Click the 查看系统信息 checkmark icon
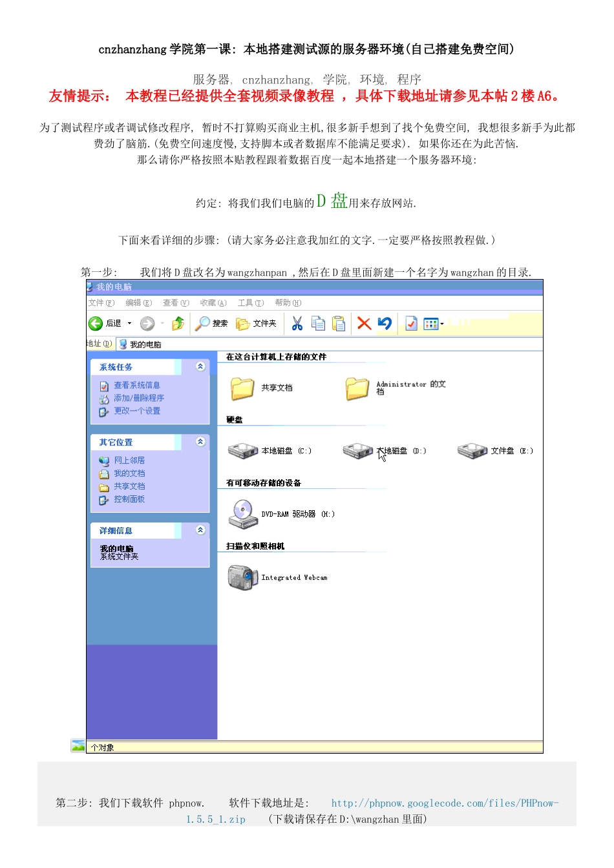The width and height of the screenshot is (614, 868). [104, 386]
